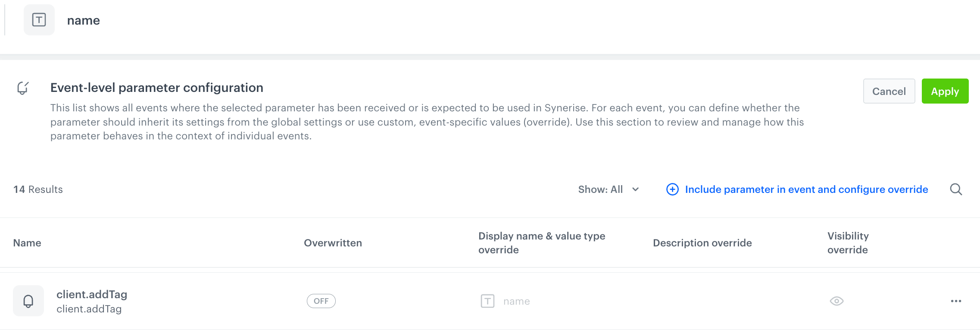The width and height of the screenshot is (980, 334).
Task: Open the Description override column options
Action: (702, 243)
